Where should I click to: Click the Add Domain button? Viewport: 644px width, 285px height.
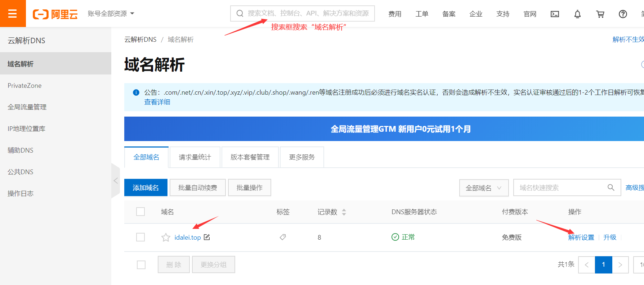(146, 187)
